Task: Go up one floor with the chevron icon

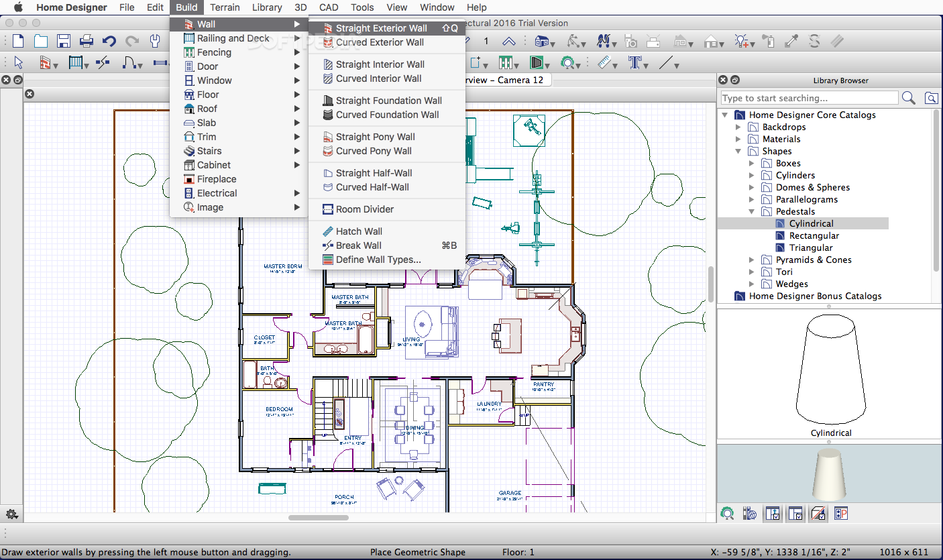Action: click(509, 41)
